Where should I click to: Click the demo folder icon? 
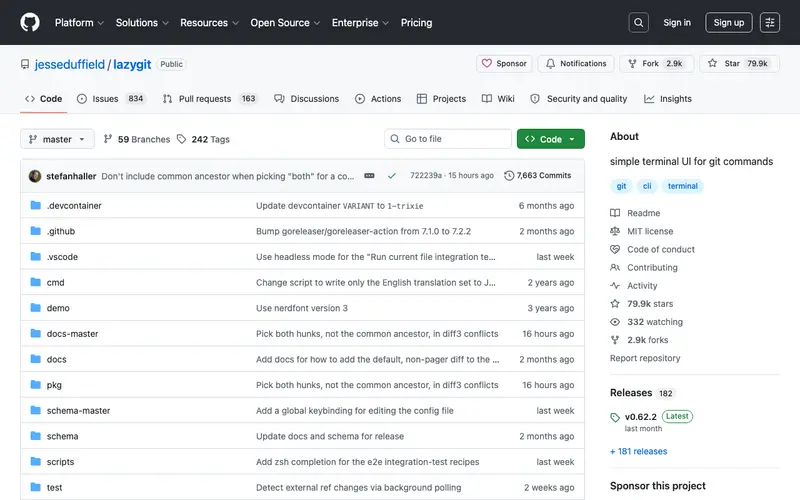coord(36,308)
